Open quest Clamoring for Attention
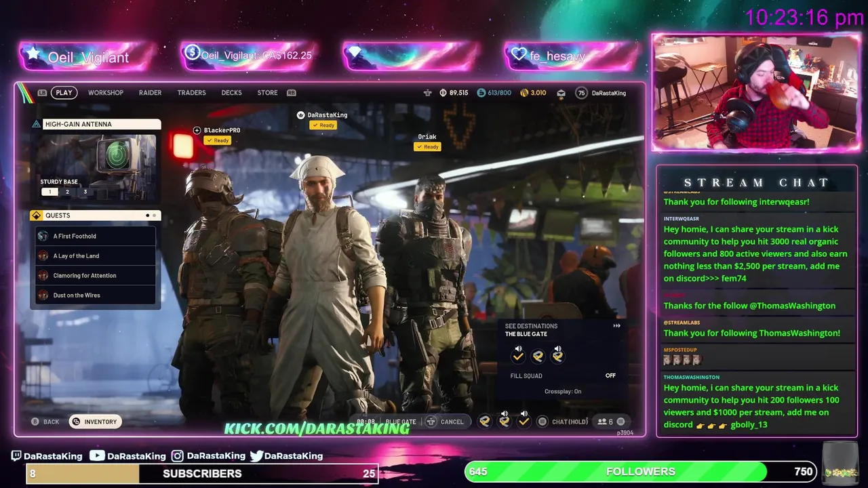Screen dimensions: 868x488 pyautogui.click(x=96, y=275)
